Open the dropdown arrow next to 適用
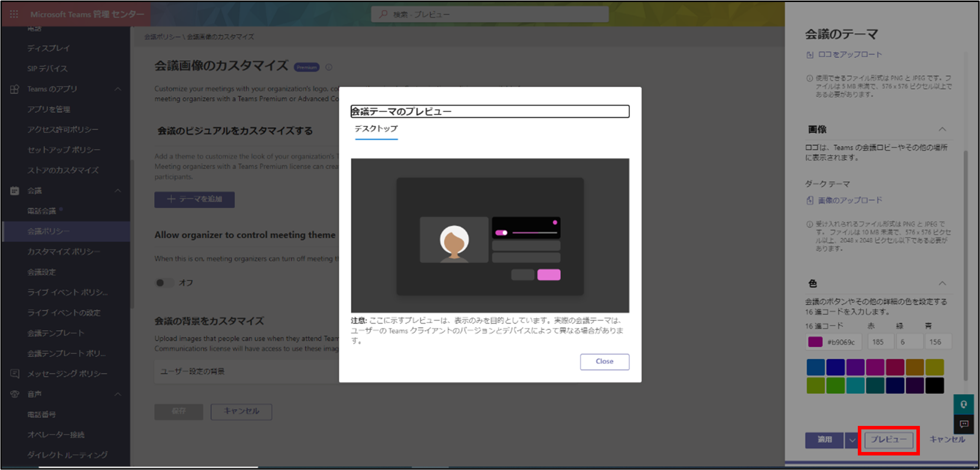The height and width of the screenshot is (470, 980). pyautogui.click(x=851, y=440)
